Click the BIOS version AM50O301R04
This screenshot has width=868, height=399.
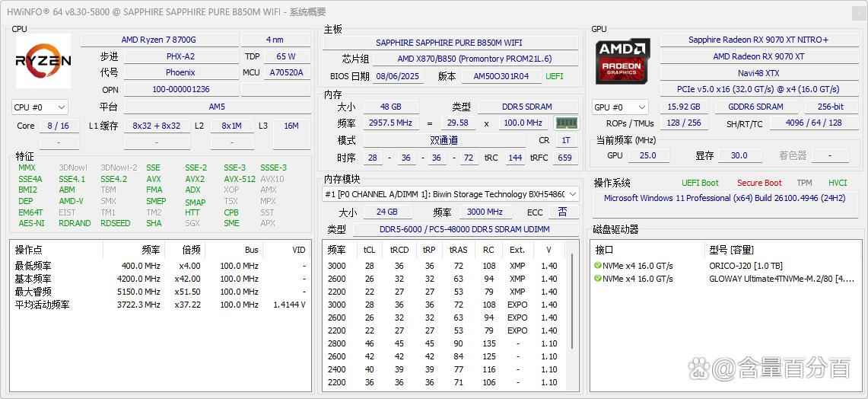501,76
